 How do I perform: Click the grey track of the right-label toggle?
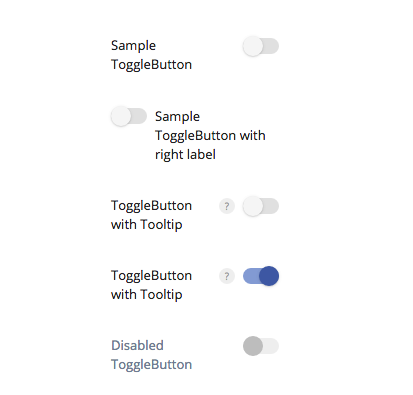pos(139,116)
